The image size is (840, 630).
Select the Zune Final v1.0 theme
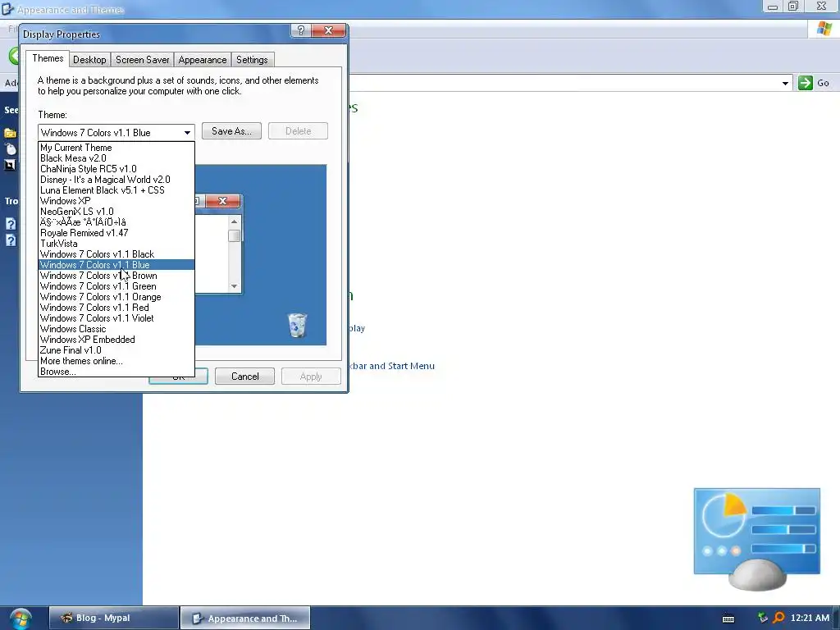(116, 350)
